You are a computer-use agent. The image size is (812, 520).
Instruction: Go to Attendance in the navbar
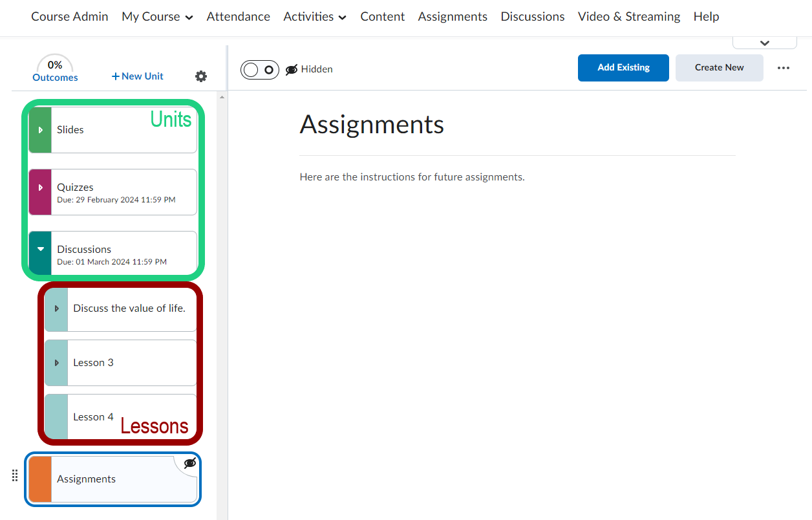click(x=238, y=17)
